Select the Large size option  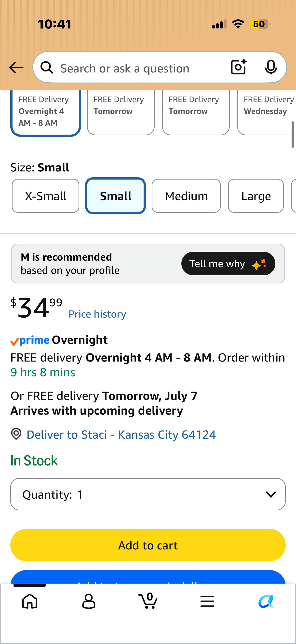point(256,196)
